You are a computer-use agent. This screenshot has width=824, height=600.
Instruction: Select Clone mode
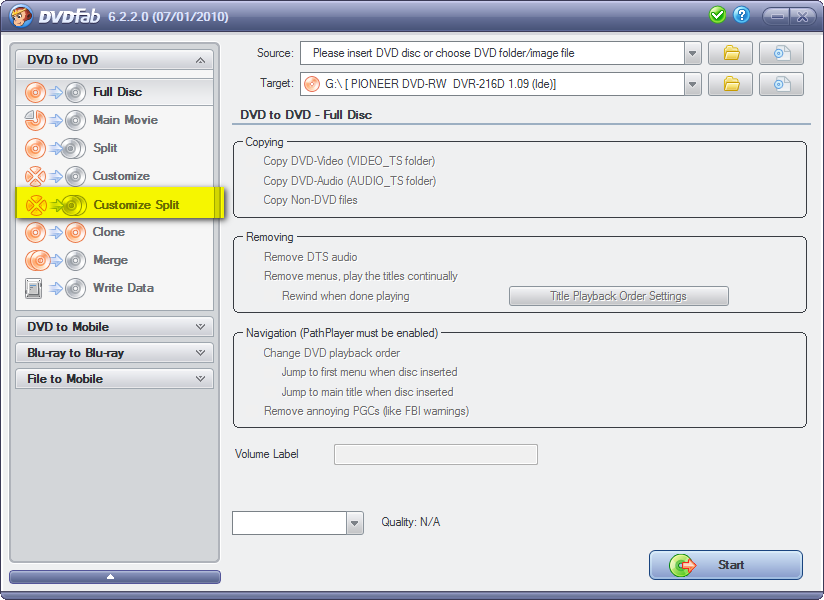tap(115, 232)
